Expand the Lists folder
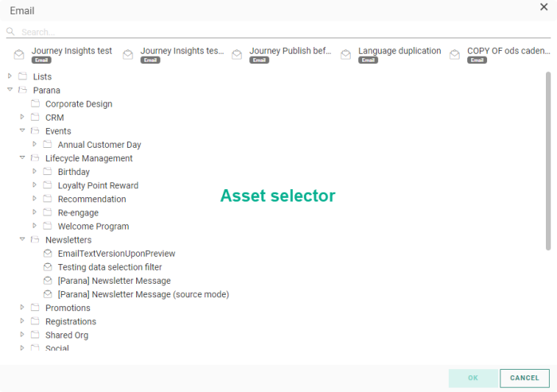Image resolution: width=557 pixels, height=392 pixels. click(10, 76)
